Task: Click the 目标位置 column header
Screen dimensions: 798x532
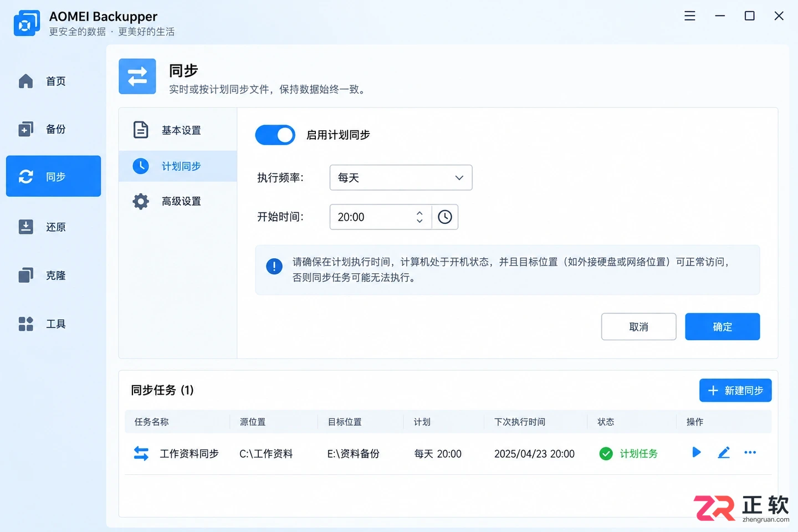Action: pyautogui.click(x=345, y=422)
